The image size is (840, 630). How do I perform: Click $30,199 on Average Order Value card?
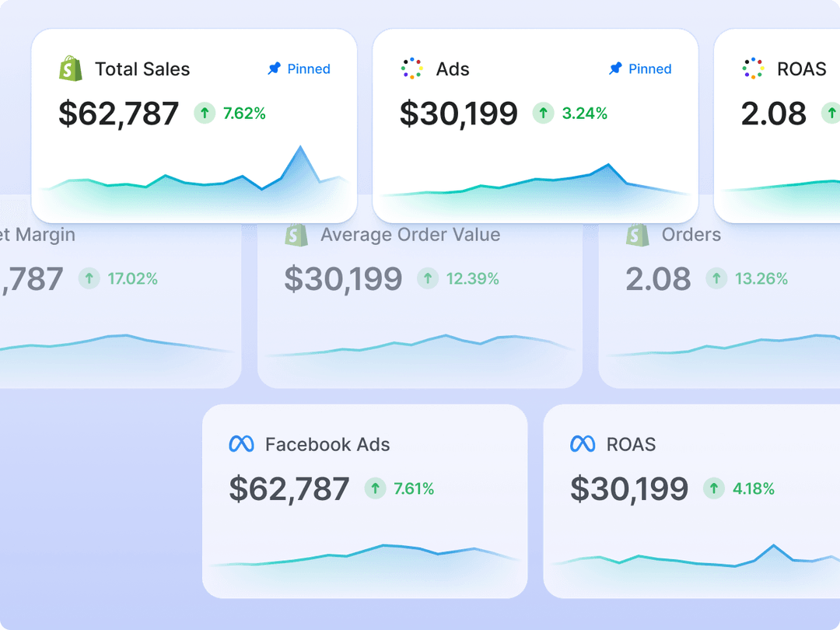(344, 280)
